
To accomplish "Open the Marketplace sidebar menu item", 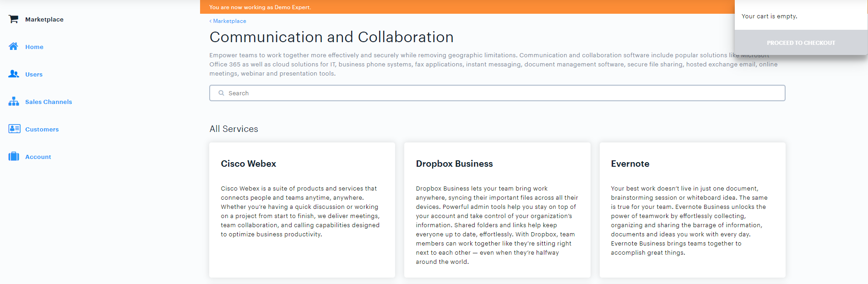I will pyautogui.click(x=44, y=19).
